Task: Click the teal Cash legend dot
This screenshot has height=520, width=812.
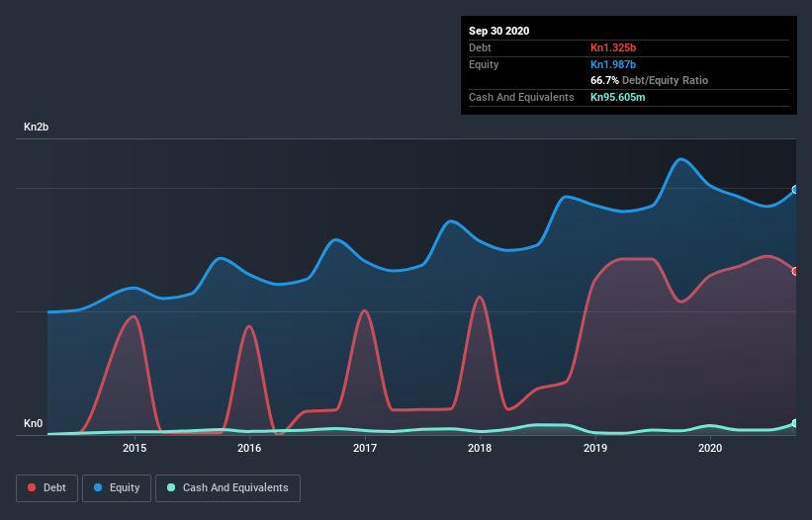Action: pos(171,487)
